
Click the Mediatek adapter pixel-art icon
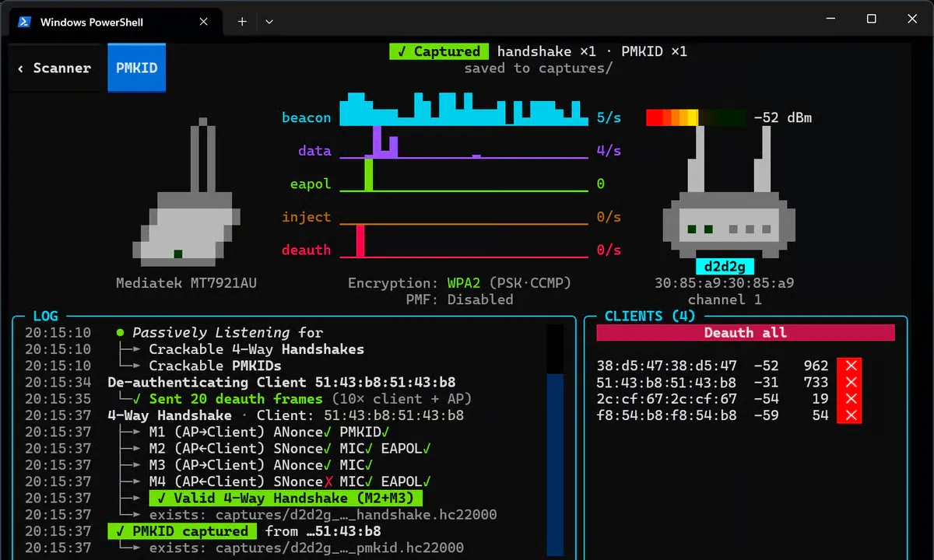point(187,192)
